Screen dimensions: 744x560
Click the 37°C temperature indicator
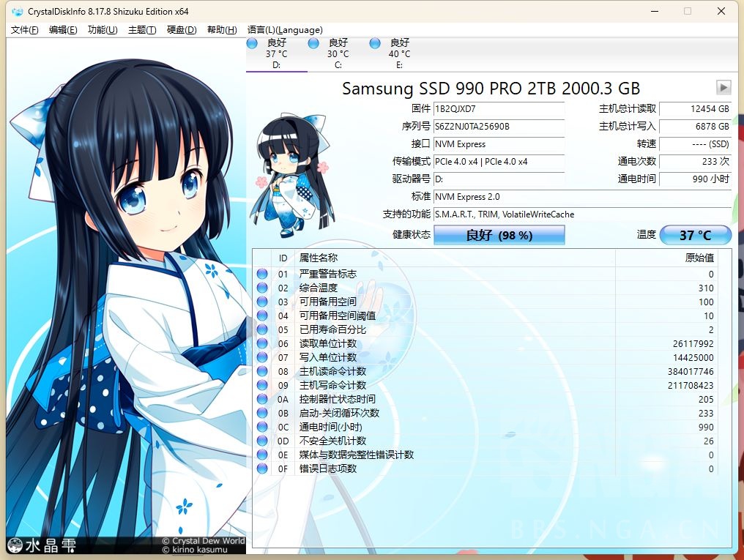click(695, 235)
